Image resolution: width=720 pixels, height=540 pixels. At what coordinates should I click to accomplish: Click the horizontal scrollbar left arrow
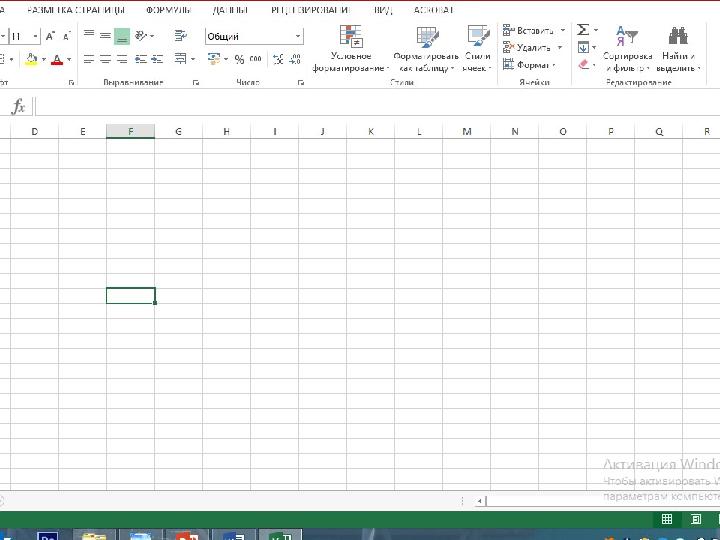(x=479, y=501)
